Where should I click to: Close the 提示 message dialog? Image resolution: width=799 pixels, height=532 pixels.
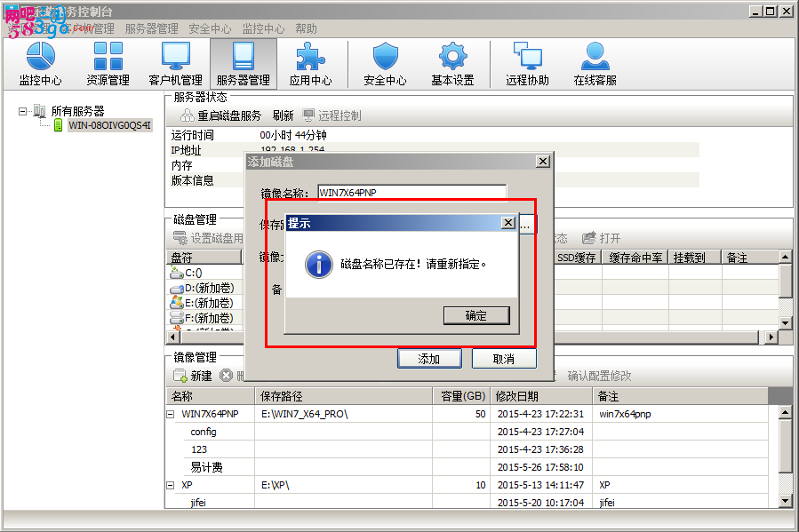(508, 223)
